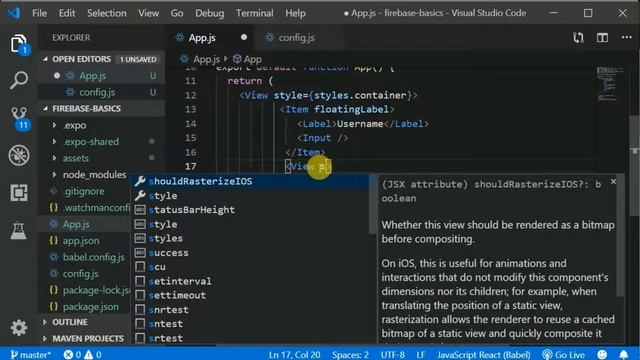The height and width of the screenshot is (360, 640).
Task: Click unsaved dot on App.js tab
Action: pos(244,37)
